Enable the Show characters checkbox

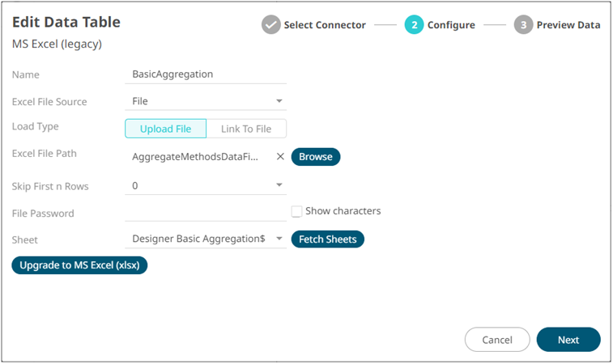pos(296,211)
